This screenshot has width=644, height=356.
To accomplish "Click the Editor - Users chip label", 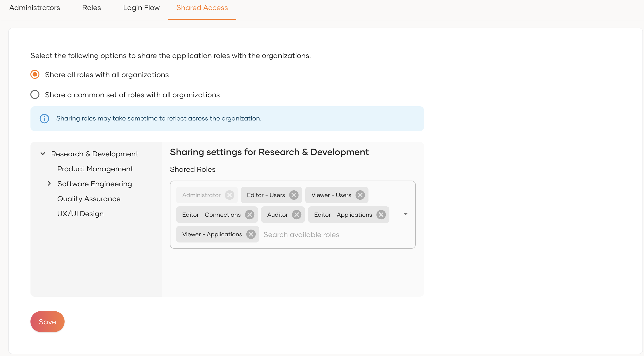I will click(266, 195).
